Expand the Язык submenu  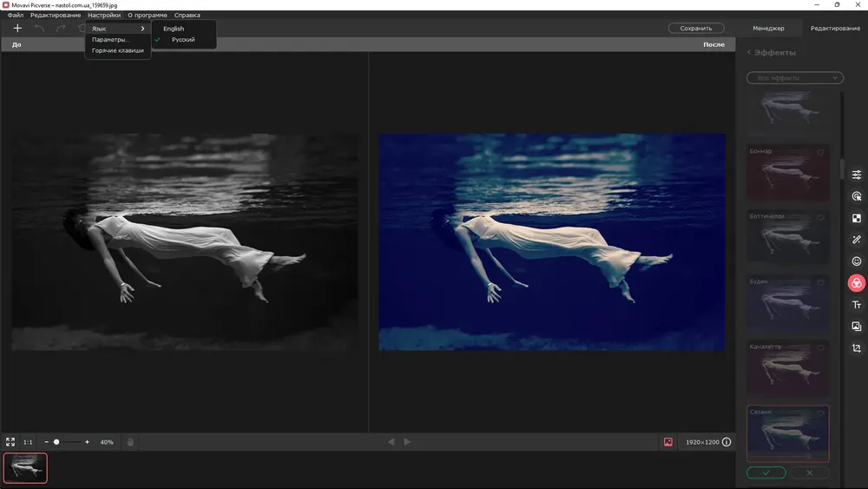118,29
